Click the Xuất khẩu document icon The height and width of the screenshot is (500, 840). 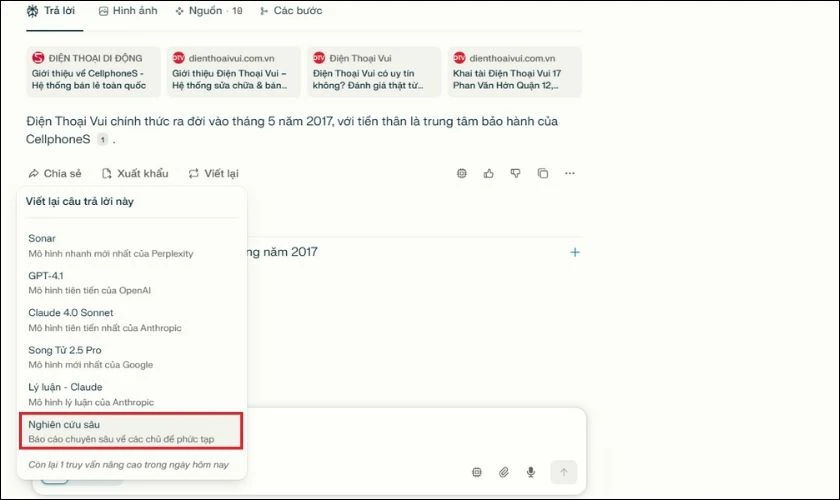pyautogui.click(x=107, y=173)
